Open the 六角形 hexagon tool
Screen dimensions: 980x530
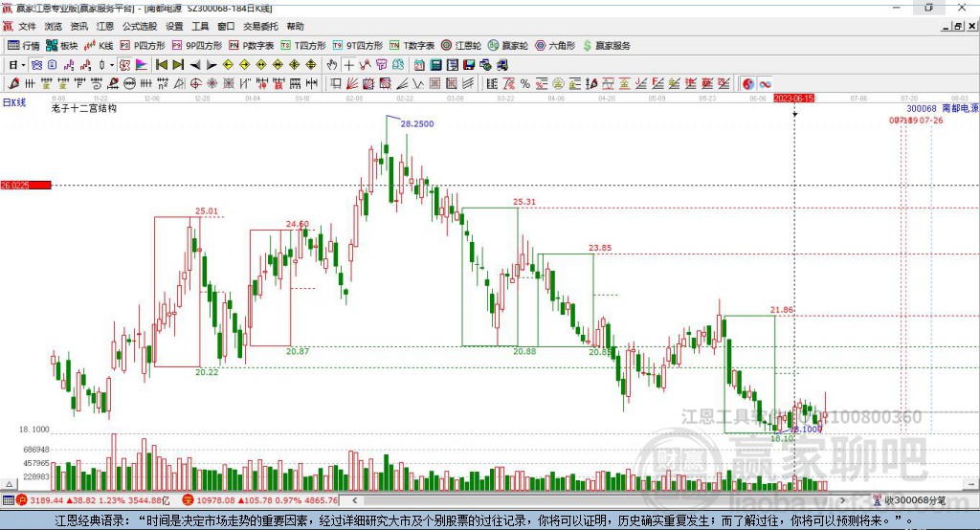point(555,46)
